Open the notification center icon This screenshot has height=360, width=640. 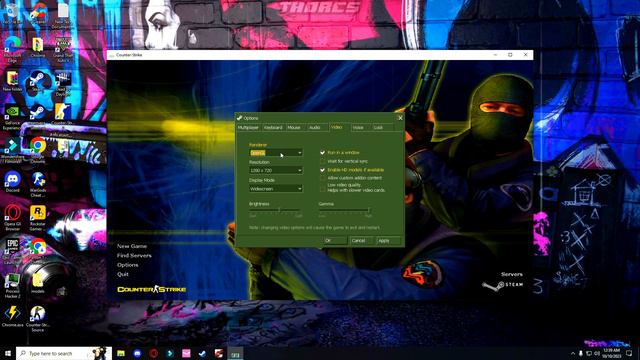pyautogui.click(x=629, y=353)
